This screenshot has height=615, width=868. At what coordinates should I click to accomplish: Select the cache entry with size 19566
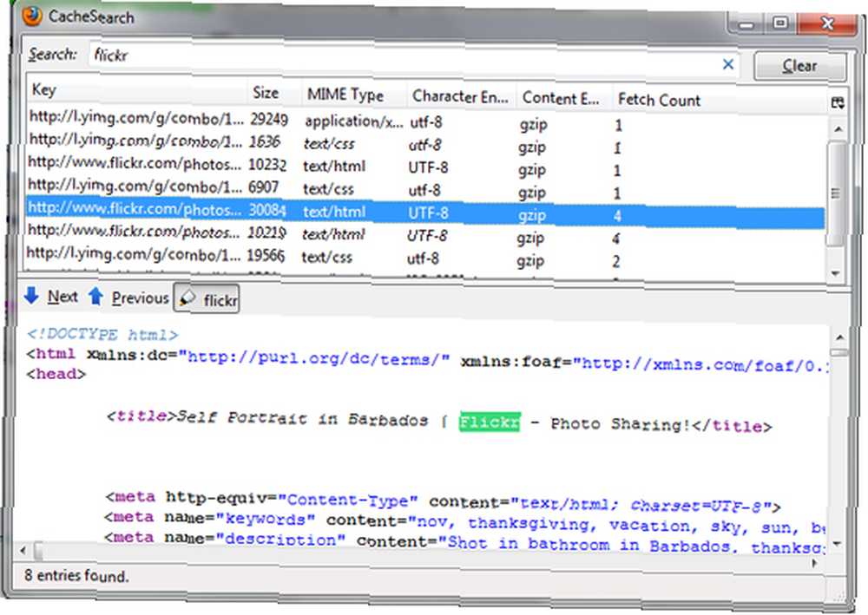425,257
